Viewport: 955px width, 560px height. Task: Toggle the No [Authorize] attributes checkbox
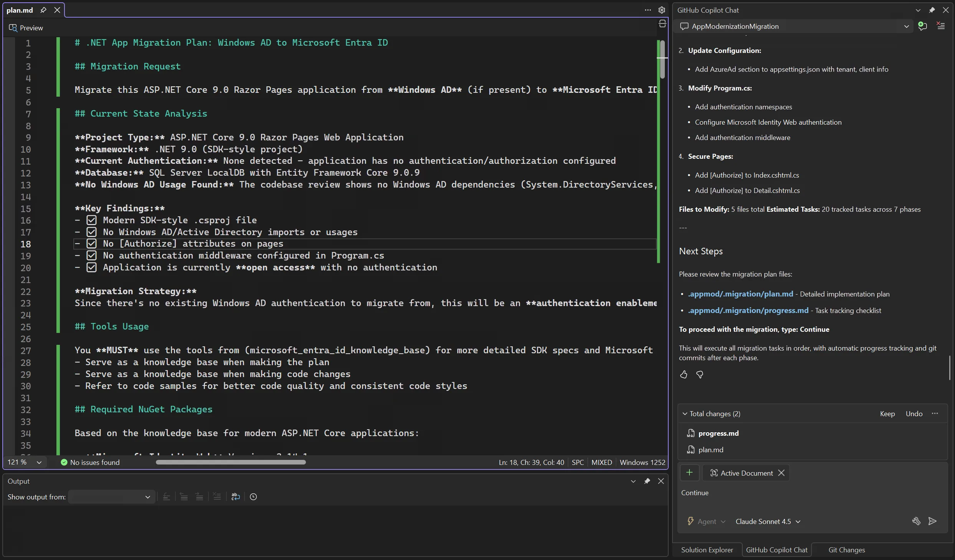[91, 244]
